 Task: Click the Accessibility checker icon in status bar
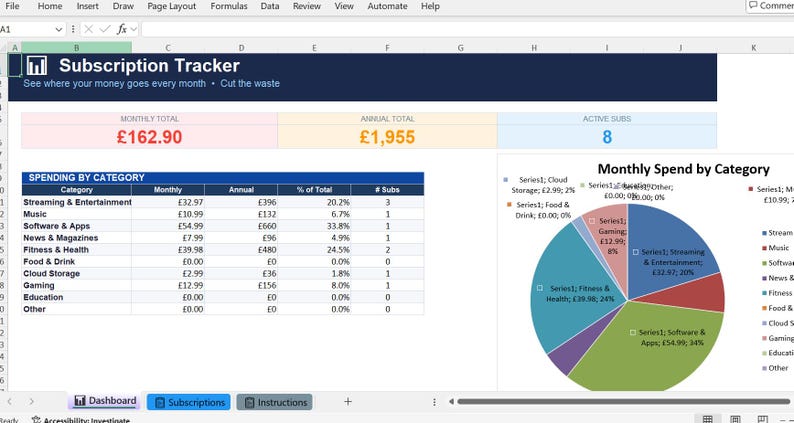pyautogui.click(x=36, y=420)
